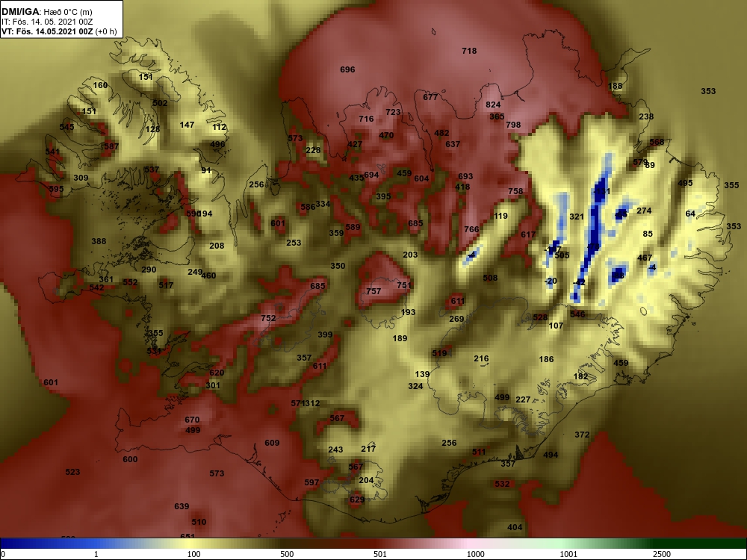Click the map value 552
The width and height of the screenshot is (747, 560).
pyautogui.click(x=130, y=282)
